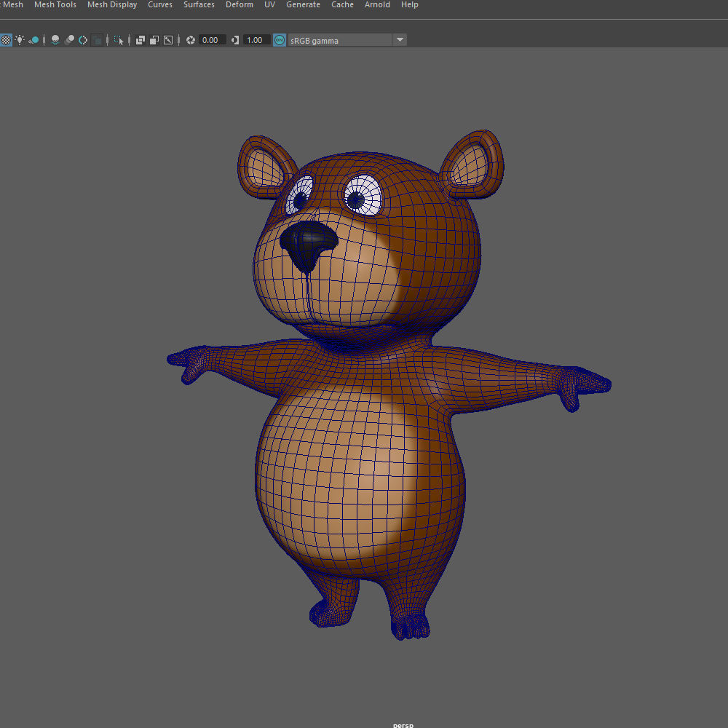
Task: Open the Generate menu
Action: pos(303,4)
